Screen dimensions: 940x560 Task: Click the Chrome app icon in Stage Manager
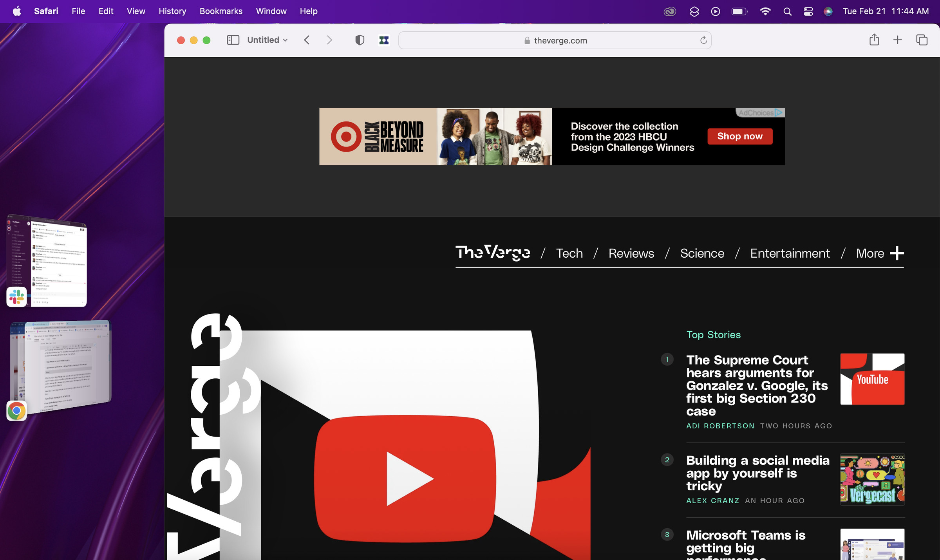point(16,410)
